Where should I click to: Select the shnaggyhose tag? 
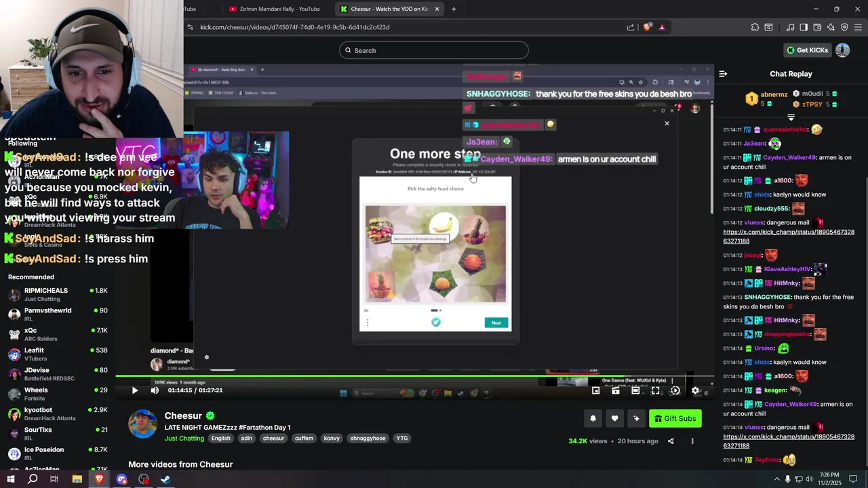pos(368,439)
